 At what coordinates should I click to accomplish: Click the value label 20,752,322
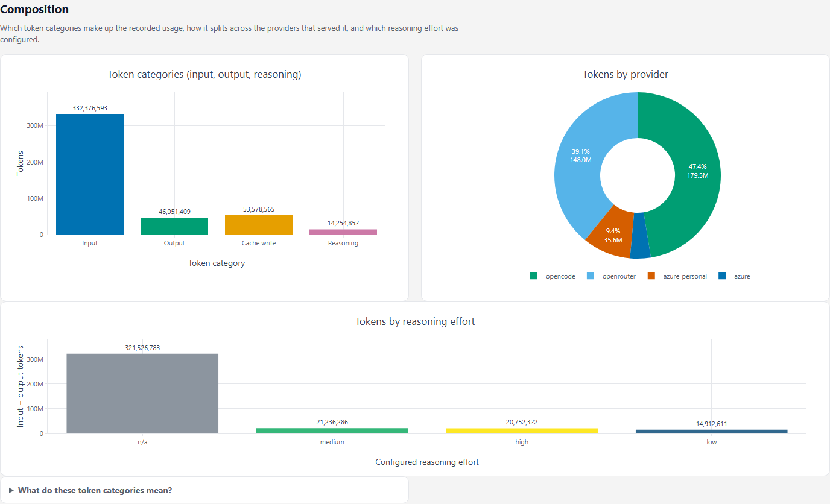tap(522, 422)
